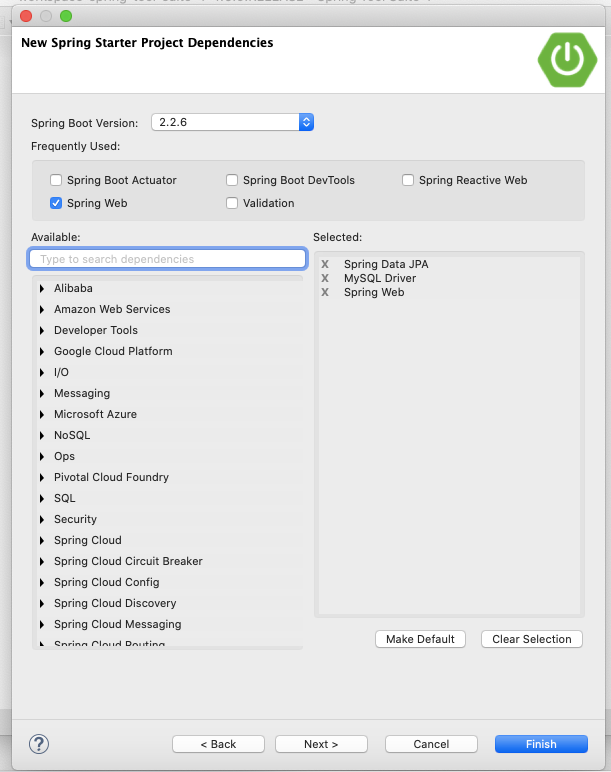Expand the Pivotal Cloud Foundry arrow

point(42,478)
